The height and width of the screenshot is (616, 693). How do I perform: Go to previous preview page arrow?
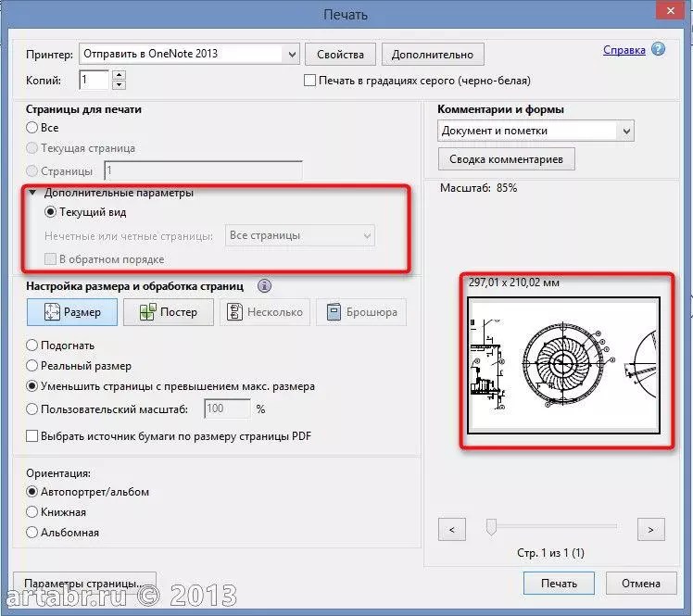451,530
